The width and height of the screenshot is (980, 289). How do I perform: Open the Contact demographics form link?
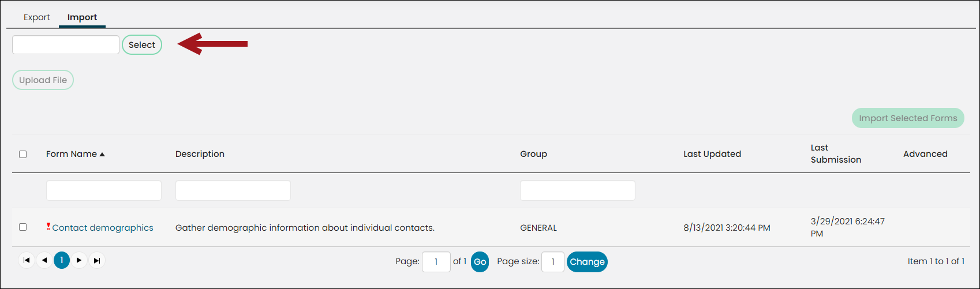pyautogui.click(x=103, y=228)
